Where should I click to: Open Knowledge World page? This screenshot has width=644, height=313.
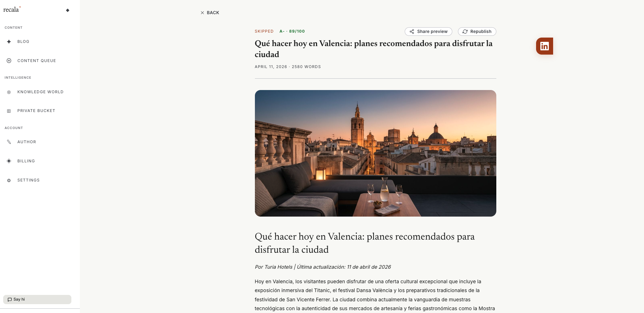(x=40, y=92)
